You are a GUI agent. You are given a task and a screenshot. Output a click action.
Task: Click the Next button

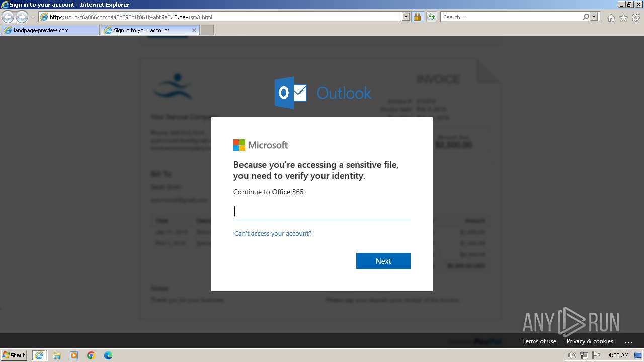(383, 261)
